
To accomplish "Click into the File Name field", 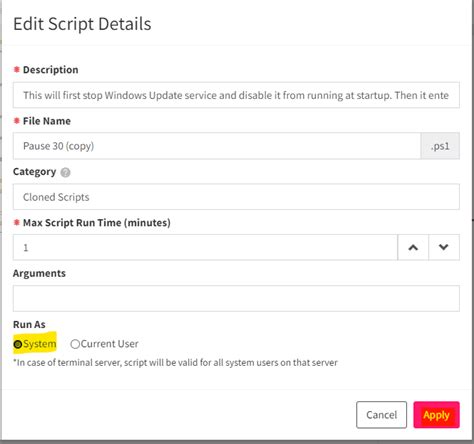I will pyautogui.click(x=217, y=146).
